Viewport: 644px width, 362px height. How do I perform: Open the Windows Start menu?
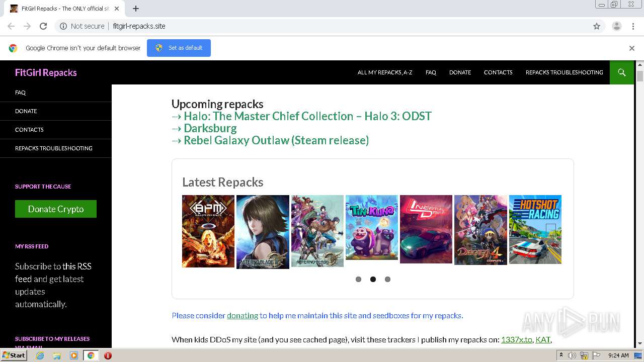coord(14,355)
